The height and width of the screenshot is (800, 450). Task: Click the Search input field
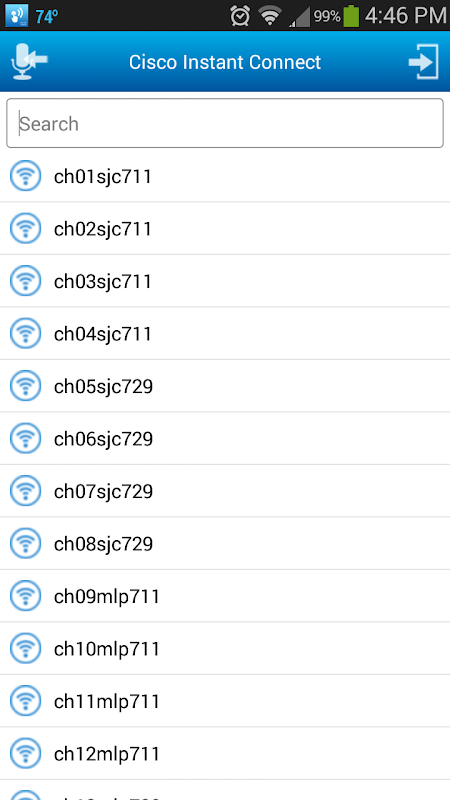tap(224, 123)
